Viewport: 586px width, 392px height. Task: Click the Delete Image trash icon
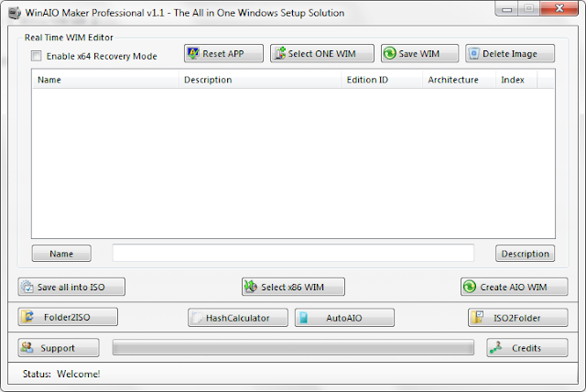click(x=474, y=53)
